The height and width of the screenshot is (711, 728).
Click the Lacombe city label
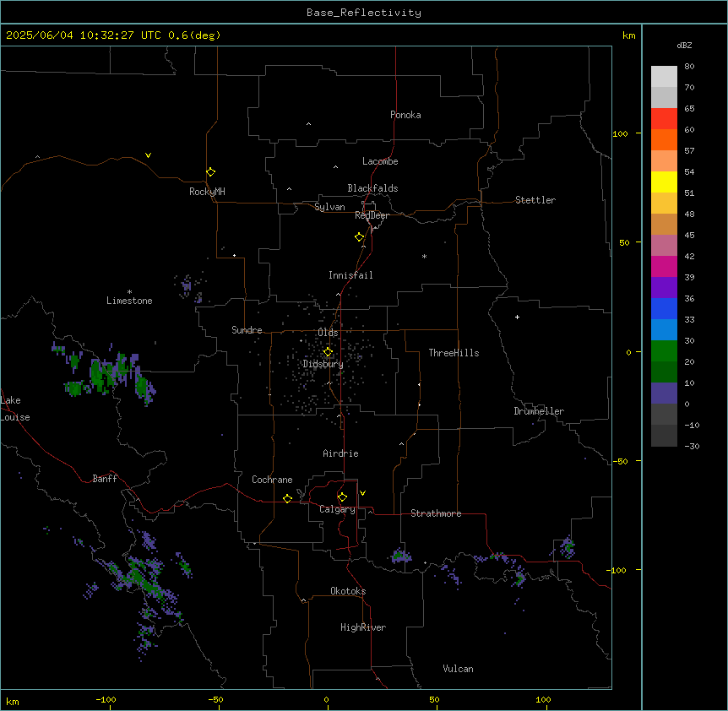(x=380, y=161)
